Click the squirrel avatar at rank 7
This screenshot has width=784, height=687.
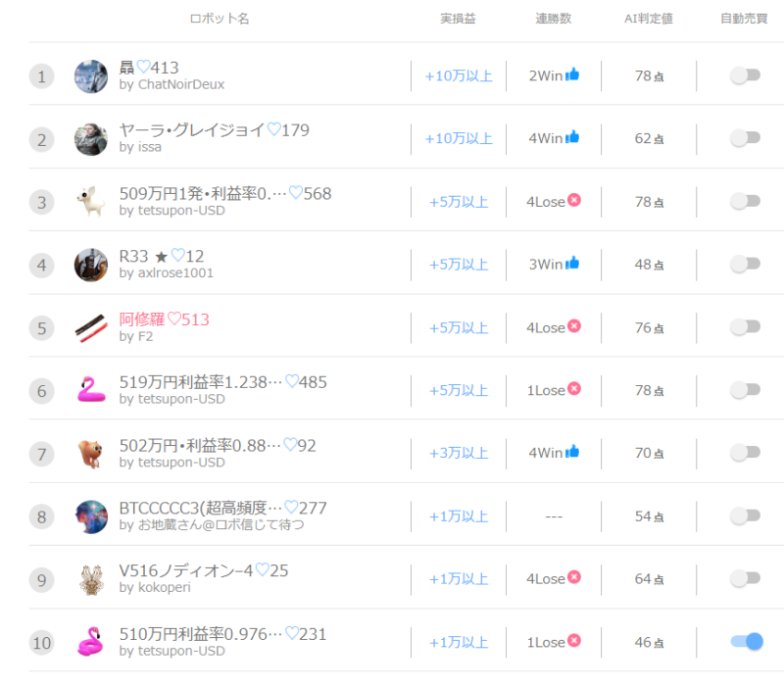(x=91, y=454)
